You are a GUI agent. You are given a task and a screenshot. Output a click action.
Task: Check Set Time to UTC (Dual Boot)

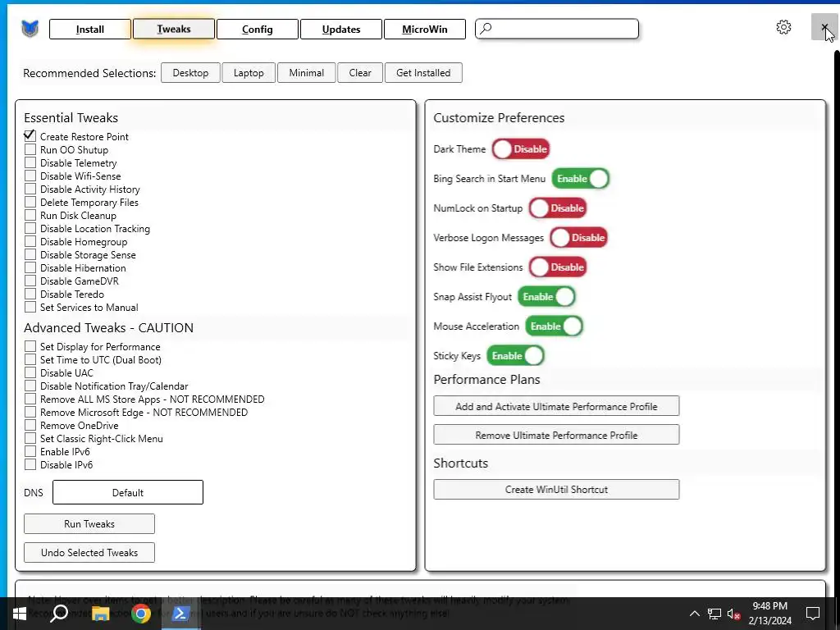pyautogui.click(x=30, y=359)
